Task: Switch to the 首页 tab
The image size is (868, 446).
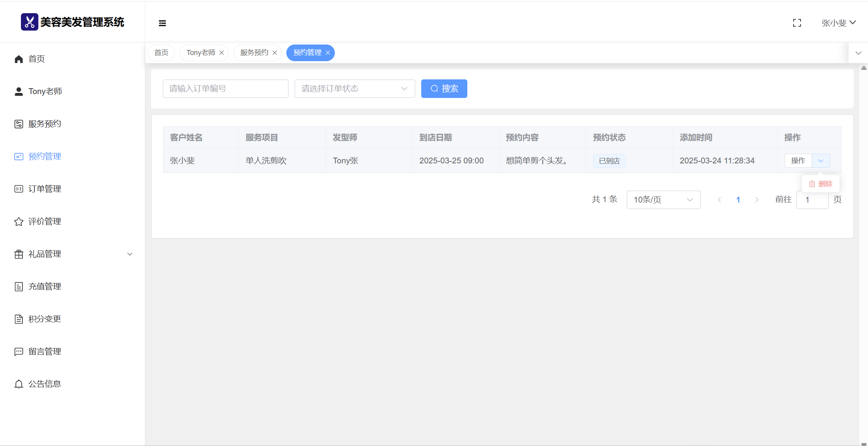Action: 161,53
